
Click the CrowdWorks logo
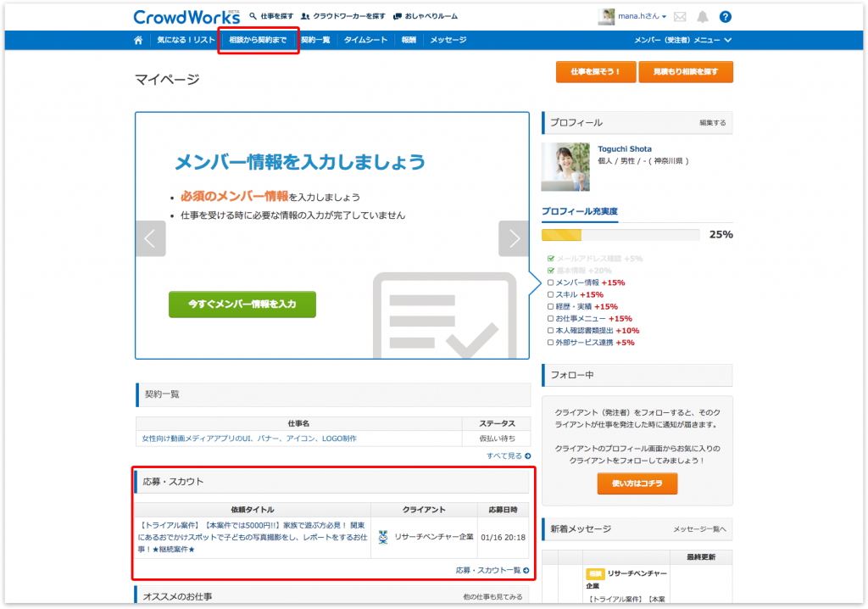[x=186, y=16]
